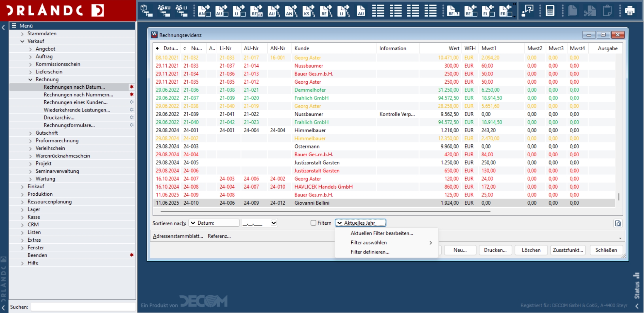Choose Filter definieren from menu
Screen dimensions: 644x313
[370, 252]
